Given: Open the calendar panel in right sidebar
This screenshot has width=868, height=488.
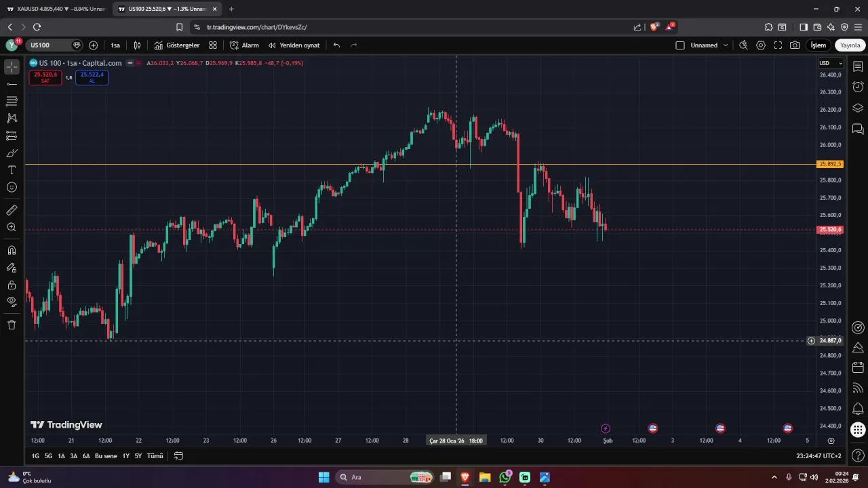Looking at the screenshot, I should coord(858,367).
